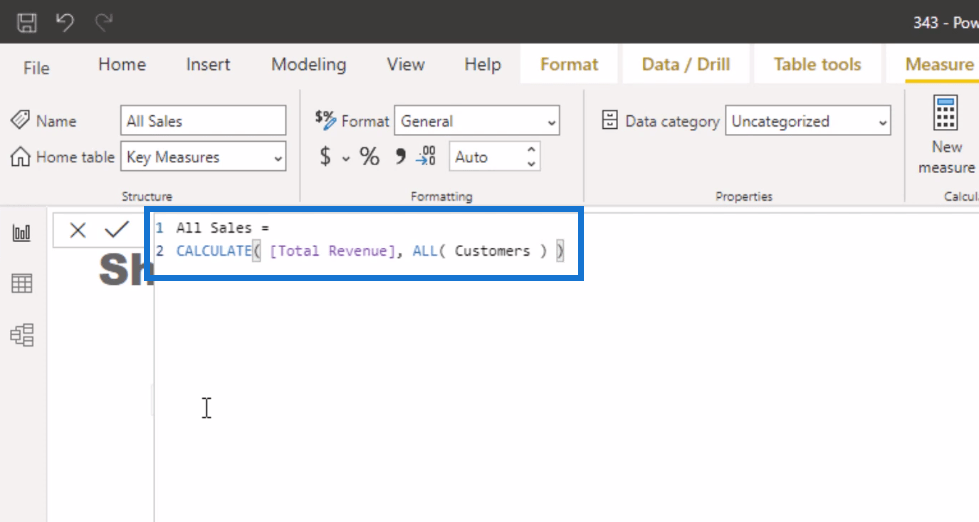
Task: Switch to Data view table icon
Action: (21, 284)
